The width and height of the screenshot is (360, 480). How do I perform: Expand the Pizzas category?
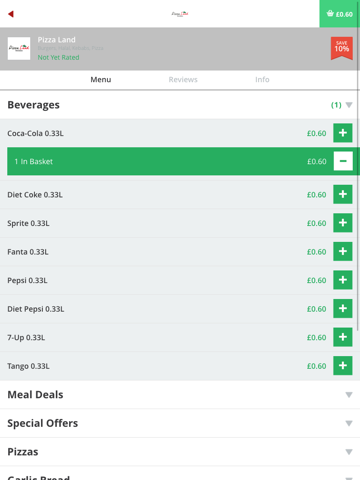click(180, 452)
